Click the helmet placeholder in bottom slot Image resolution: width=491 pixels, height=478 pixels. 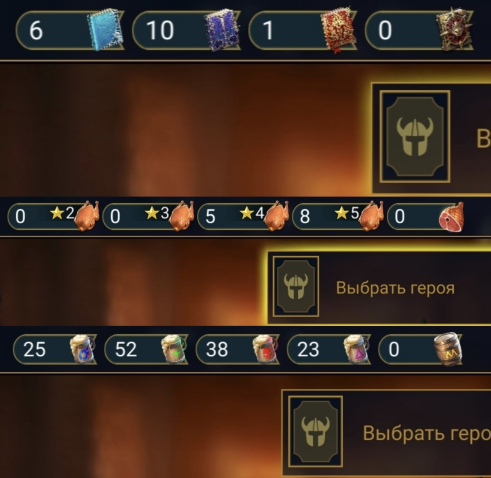click(x=315, y=432)
